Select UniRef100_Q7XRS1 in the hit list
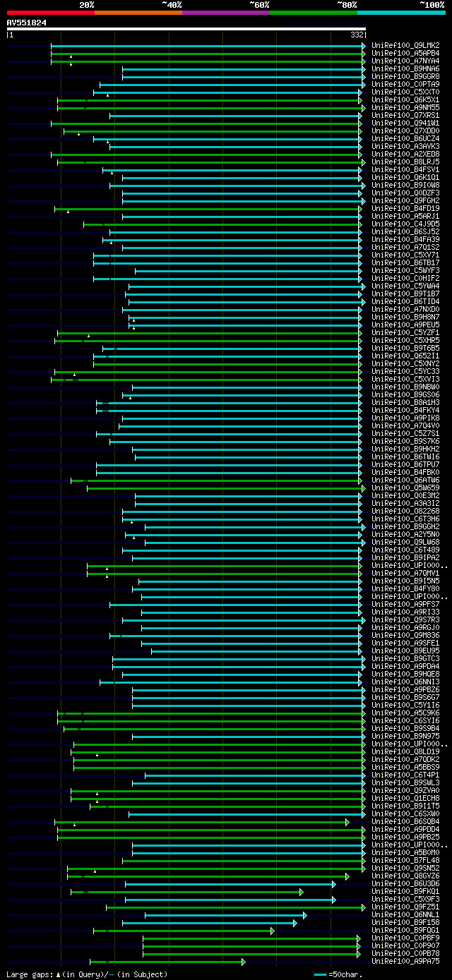This screenshot has width=452, height=980. coord(405,115)
